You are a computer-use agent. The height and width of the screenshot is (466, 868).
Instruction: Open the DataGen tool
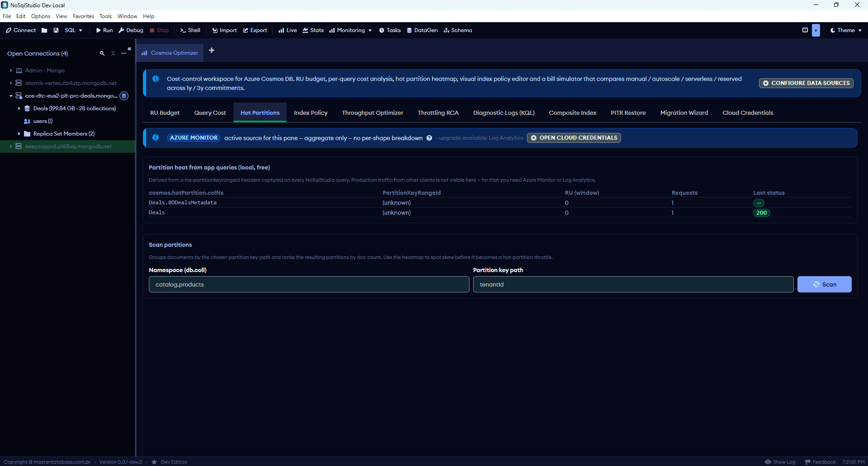point(422,30)
